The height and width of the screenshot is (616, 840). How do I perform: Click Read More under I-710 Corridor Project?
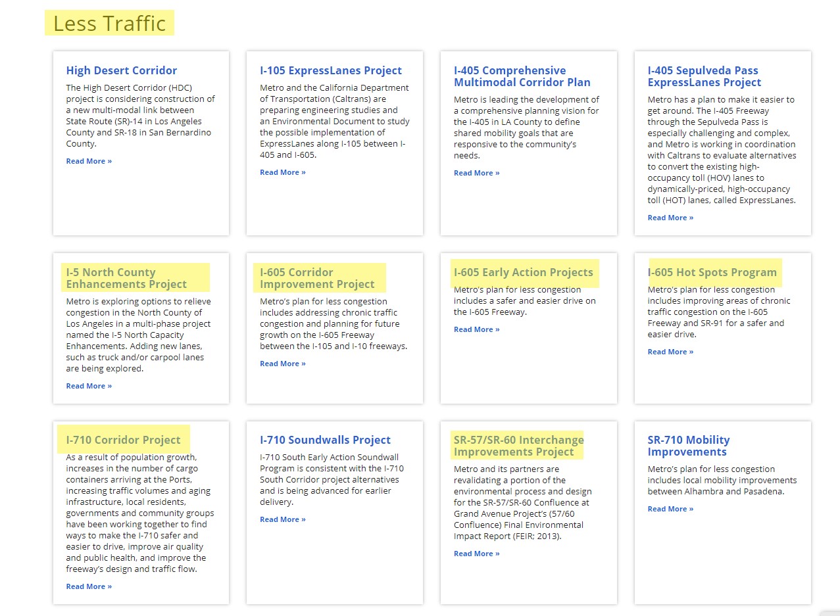click(89, 586)
